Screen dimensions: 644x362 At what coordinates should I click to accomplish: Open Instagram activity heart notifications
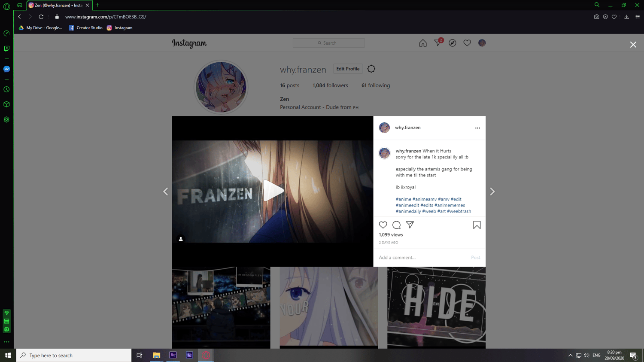click(467, 43)
